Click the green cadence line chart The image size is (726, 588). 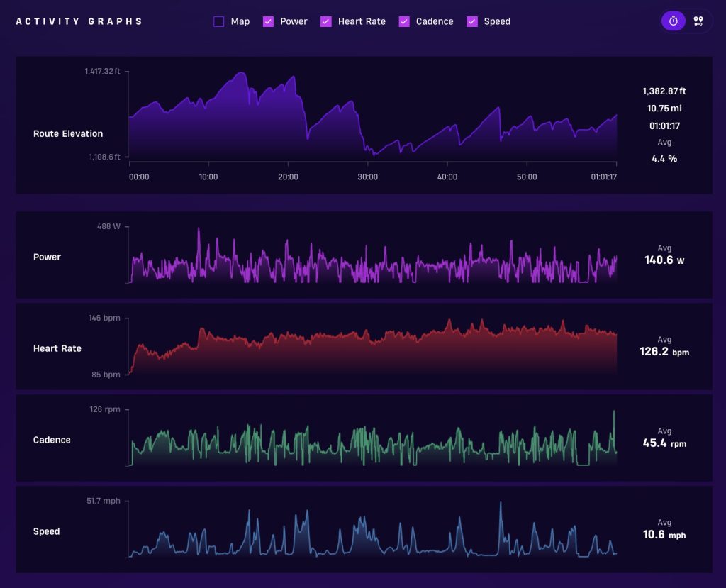coord(373,438)
